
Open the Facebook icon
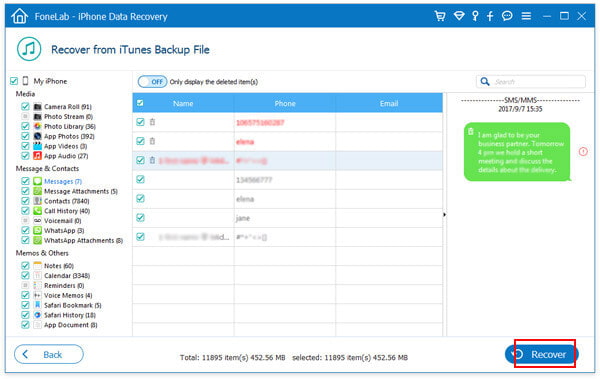pos(490,16)
